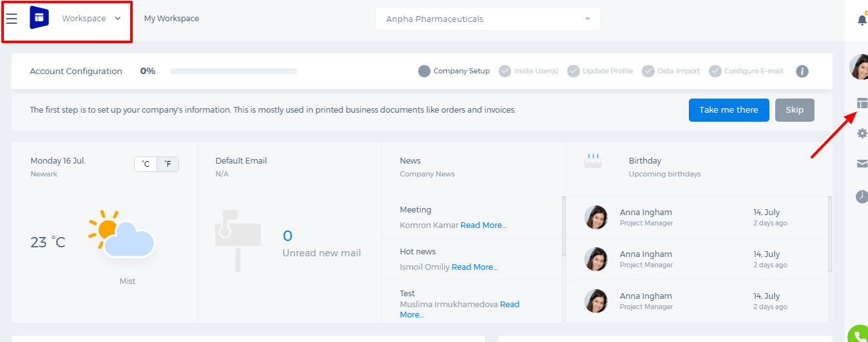The height and width of the screenshot is (342, 868).
Task: Switch temperature to °F
Action: 168,164
